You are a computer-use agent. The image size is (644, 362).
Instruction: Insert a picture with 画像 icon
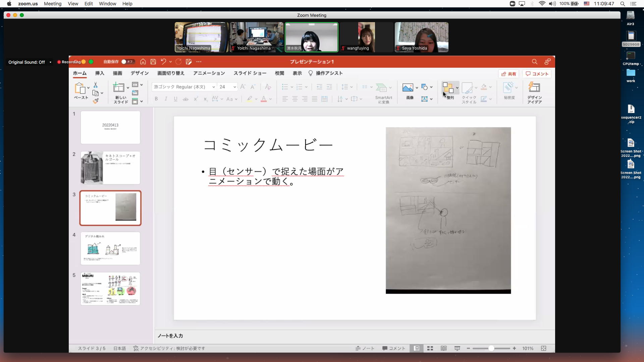tap(408, 88)
